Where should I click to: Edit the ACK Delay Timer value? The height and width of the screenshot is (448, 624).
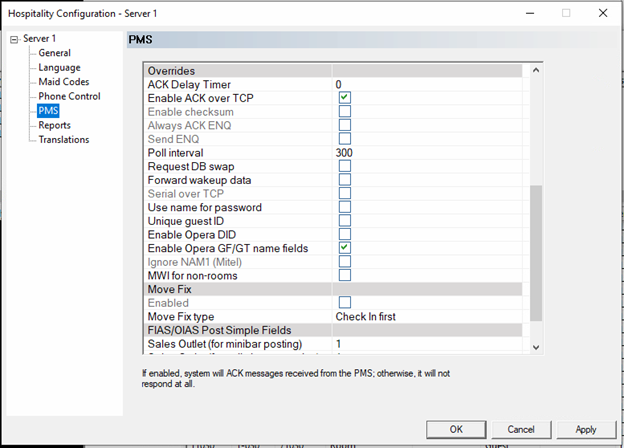tap(428, 85)
